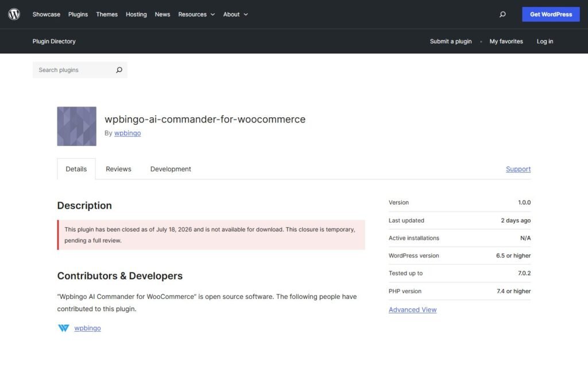Go to Plugin Directory link
The height and width of the screenshot is (368, 588).
54,41
